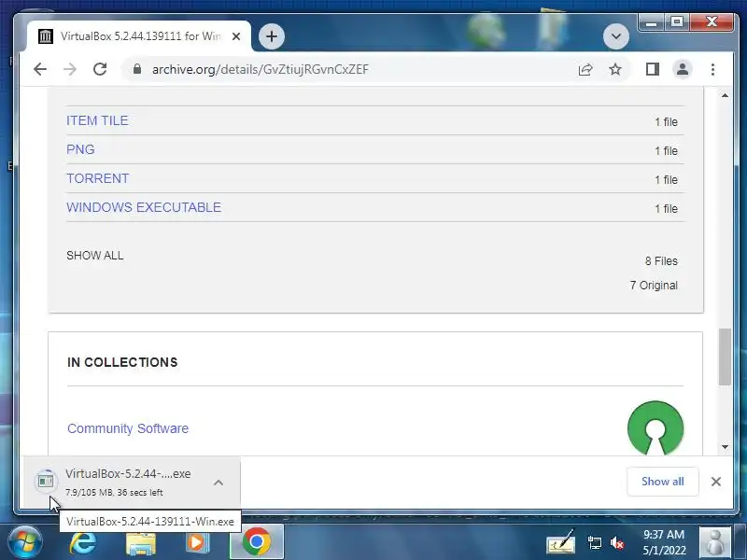The height and width of the screenshot is (560, 747).
Task: Open the Community Software collection link
Action: tap(128, 428)
